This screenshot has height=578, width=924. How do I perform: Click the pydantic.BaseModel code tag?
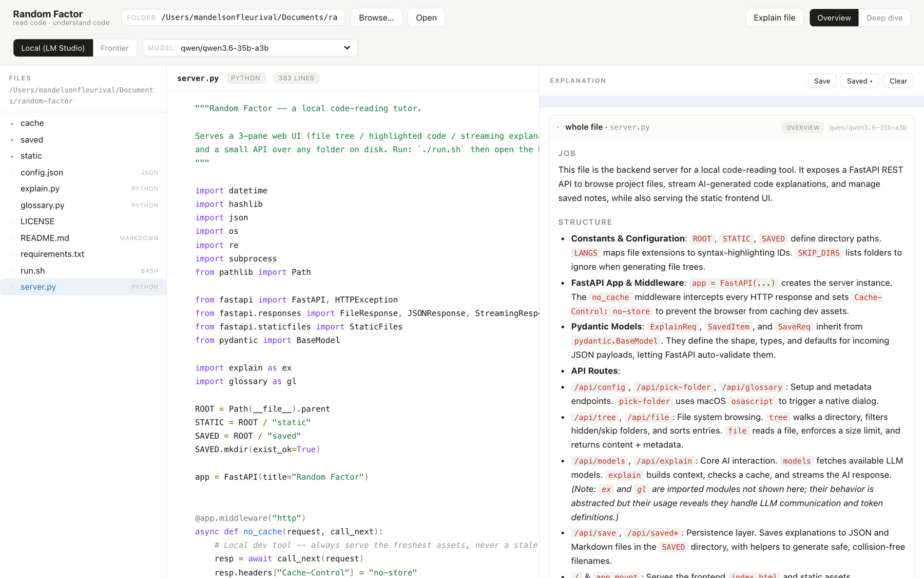click(616, 341)
